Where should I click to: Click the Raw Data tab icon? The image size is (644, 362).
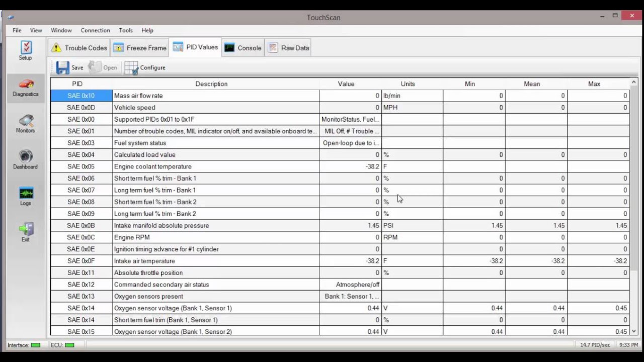tap(273, 48)
